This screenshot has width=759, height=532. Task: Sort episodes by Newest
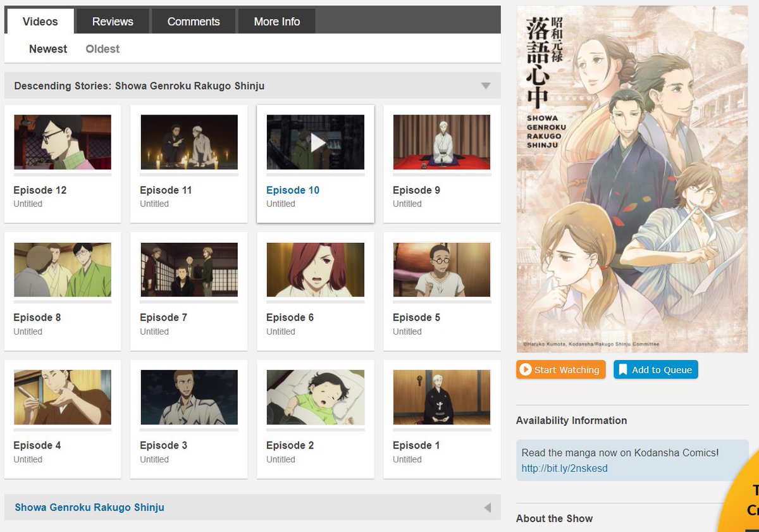(48, 49)
